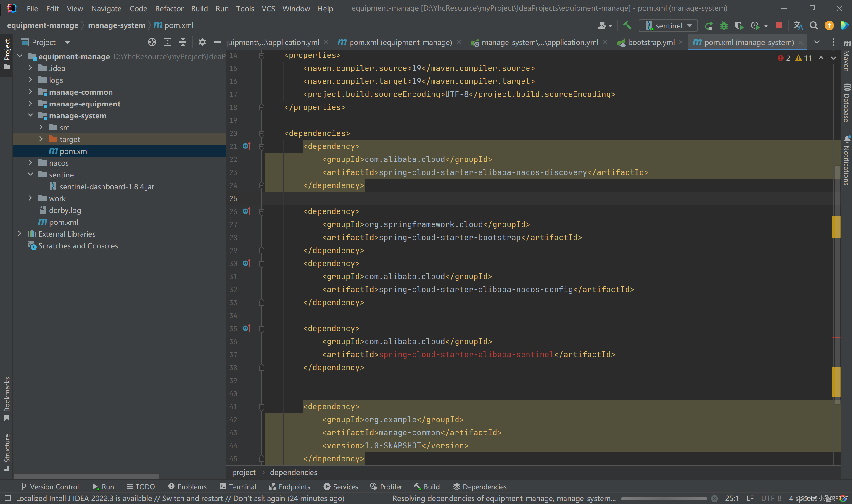
Task: Stop the running process
Action: (x=779, y=25)
